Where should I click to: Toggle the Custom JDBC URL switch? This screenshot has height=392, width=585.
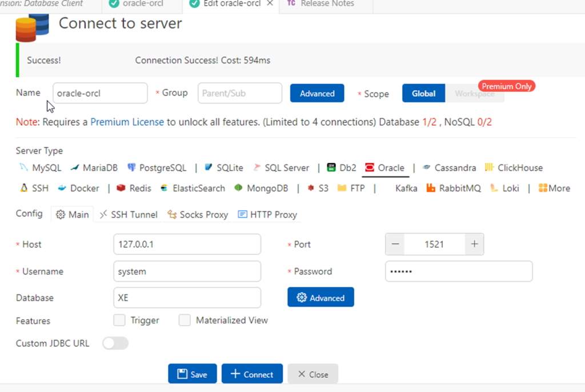(x=115, y=343)
